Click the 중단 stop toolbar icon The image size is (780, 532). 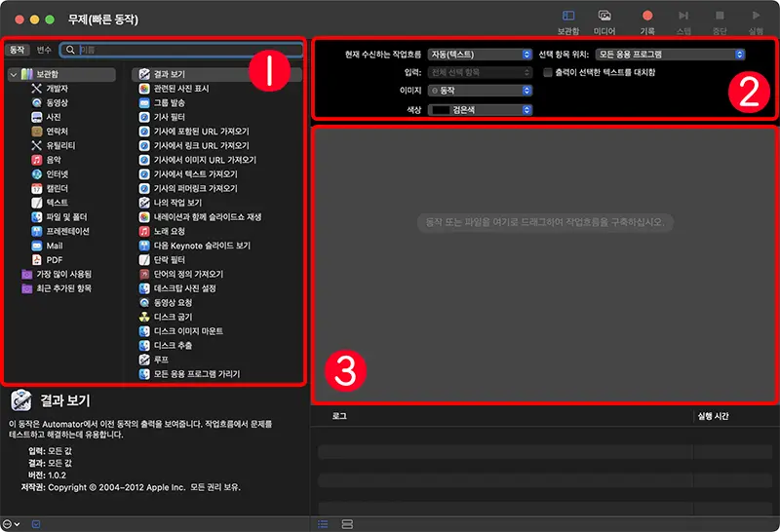[x=720, y=16]
